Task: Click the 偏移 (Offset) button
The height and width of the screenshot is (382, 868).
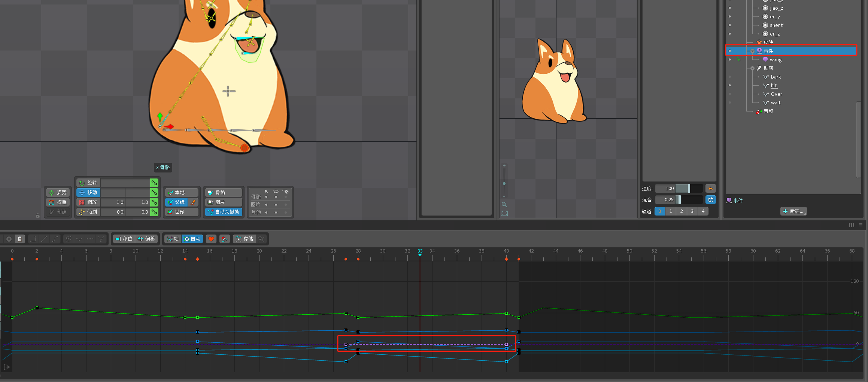Action: click(146, 239)
